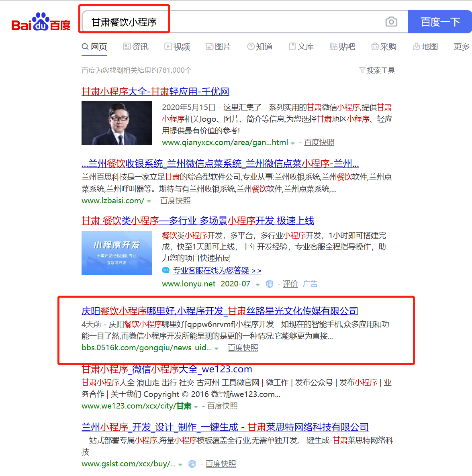Screen dimensions: 472x476
Task: Open result 甘肃 餐饮类小程序—多行业 多场景
Action: (x=198, y=221)
